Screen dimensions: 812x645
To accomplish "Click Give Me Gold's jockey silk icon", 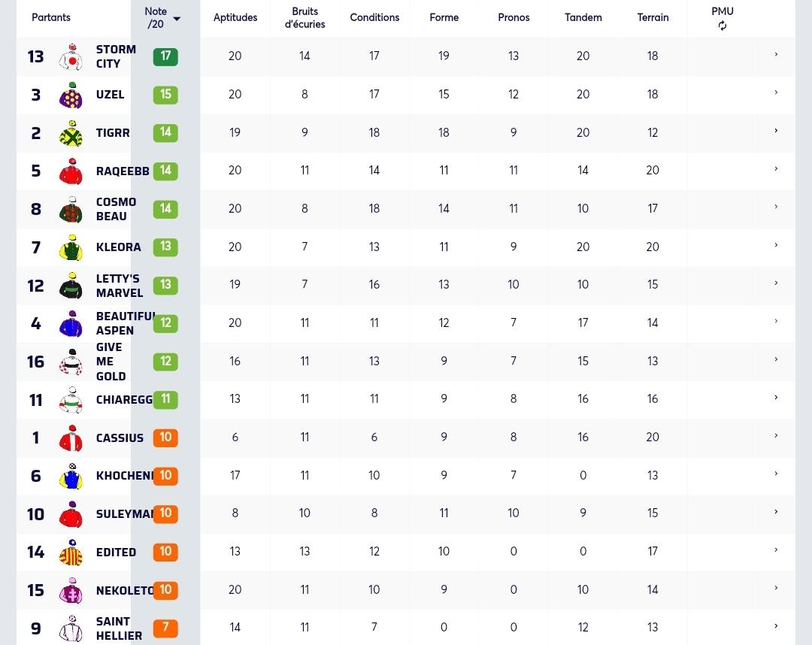I will tap(71, 362).
